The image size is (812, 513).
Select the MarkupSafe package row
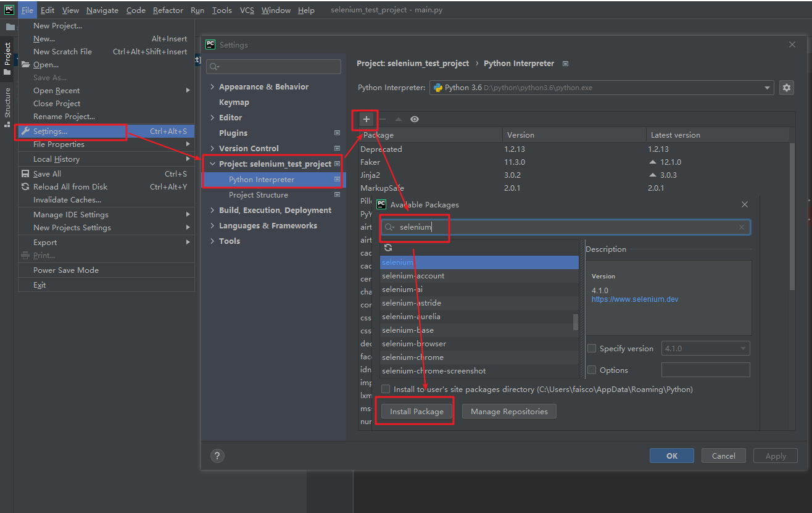pos(574,188)
